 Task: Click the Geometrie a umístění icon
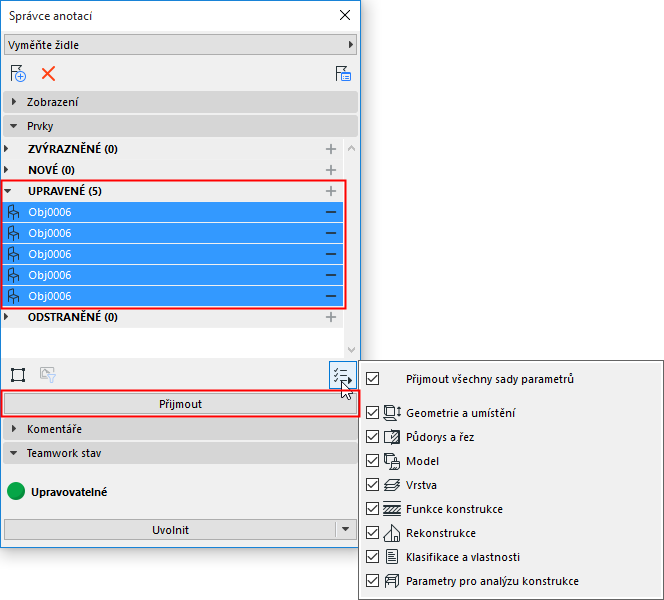coord(392,413)
